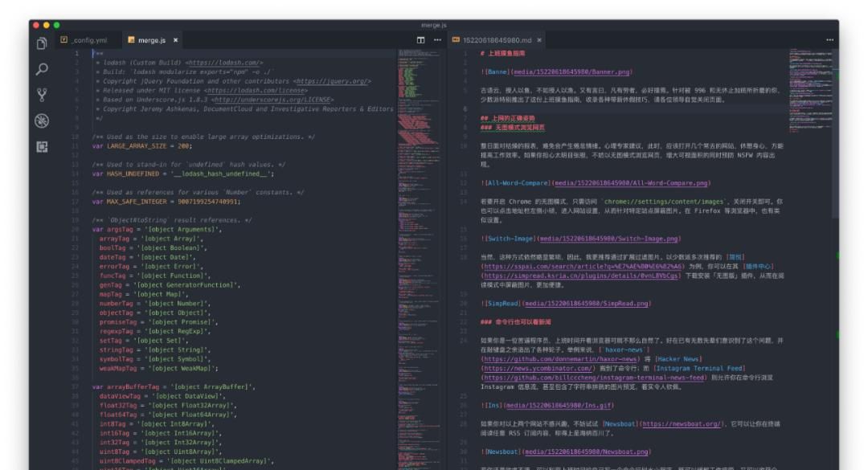
Task: Select the merge.js tab
Action: [x=151, y=40]
